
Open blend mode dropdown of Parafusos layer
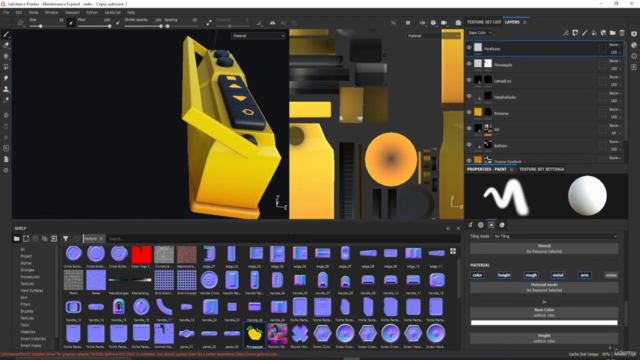(614, 45)
